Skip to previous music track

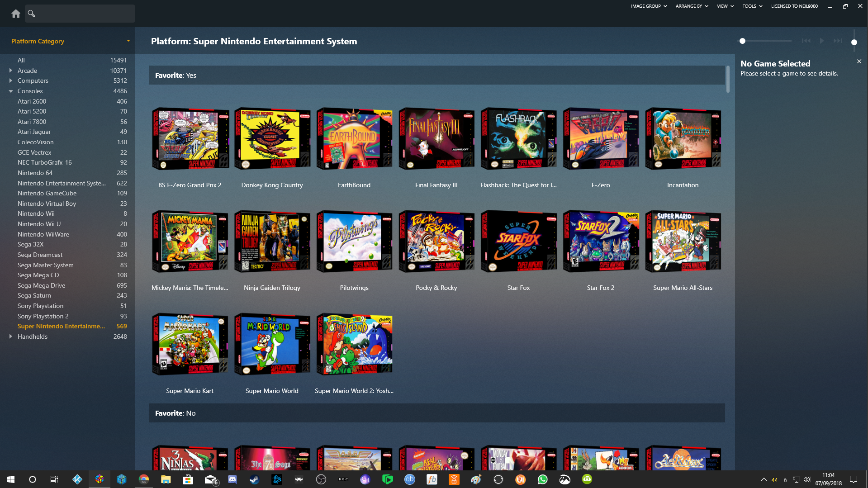pos(806,41)
